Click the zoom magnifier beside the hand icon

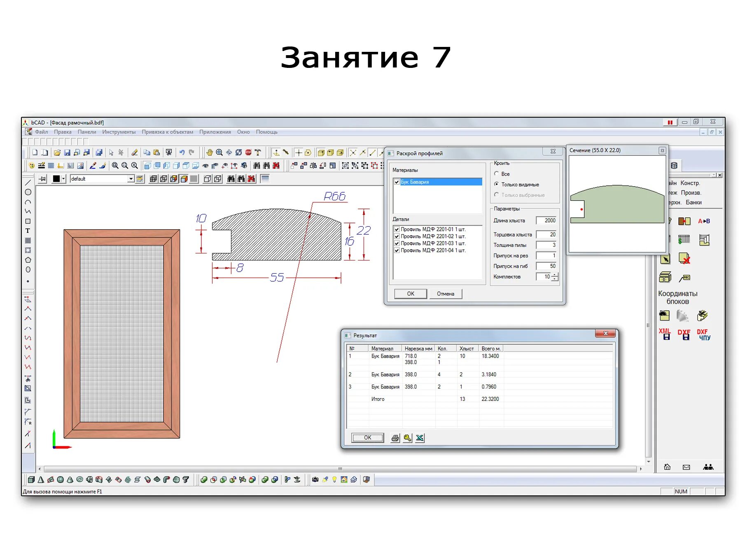(x=219, y=153)
